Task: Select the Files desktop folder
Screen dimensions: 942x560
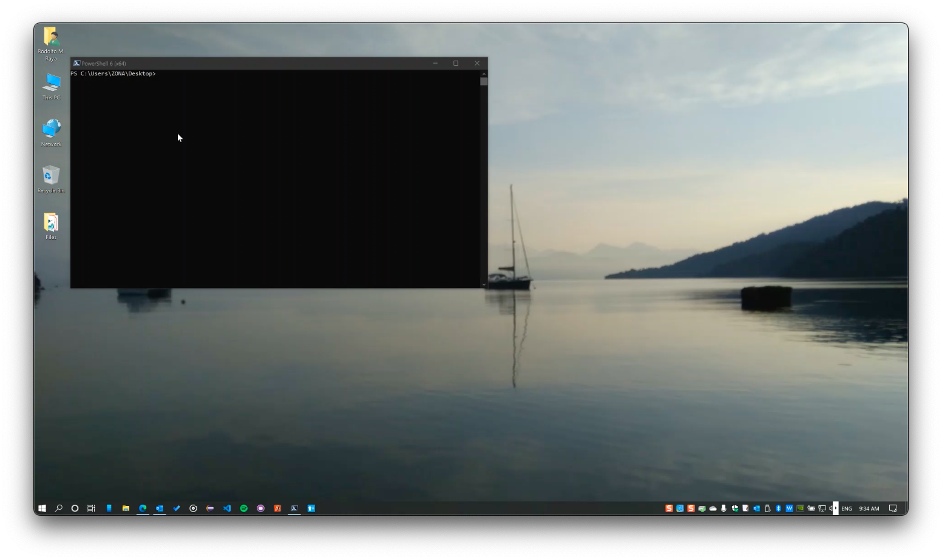Action: pos(51,226)
